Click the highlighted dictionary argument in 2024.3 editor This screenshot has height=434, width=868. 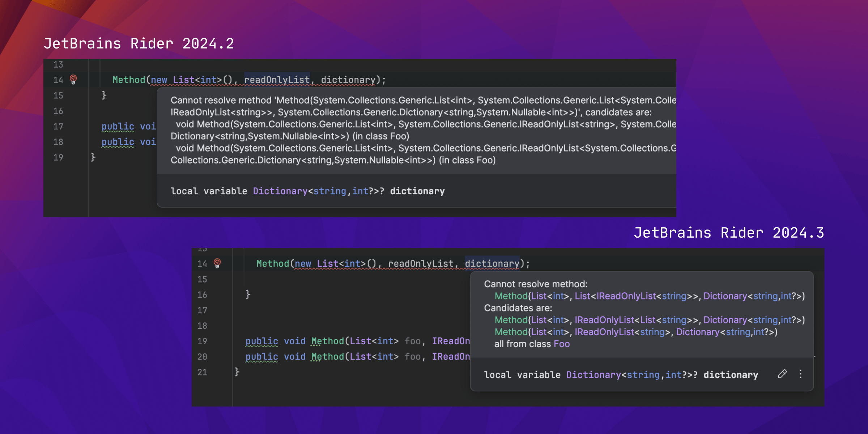pyautogui.click(x=492, y=264)
